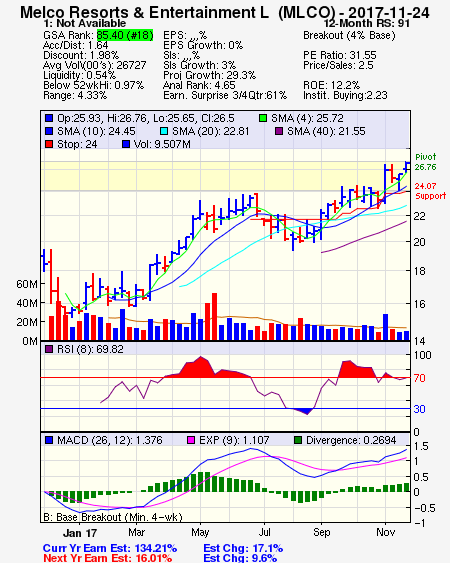Click the green highlighted GSA Rank value 85.40 (#18)
The height and width of the screenshot is (563, 450).
click(125, 35)
